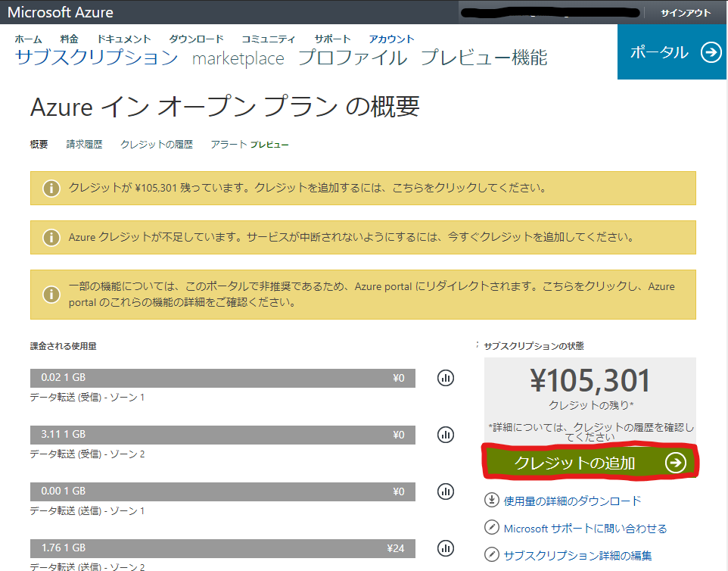Click サブスクリプション詳細の編集 link

coord(577,555)
